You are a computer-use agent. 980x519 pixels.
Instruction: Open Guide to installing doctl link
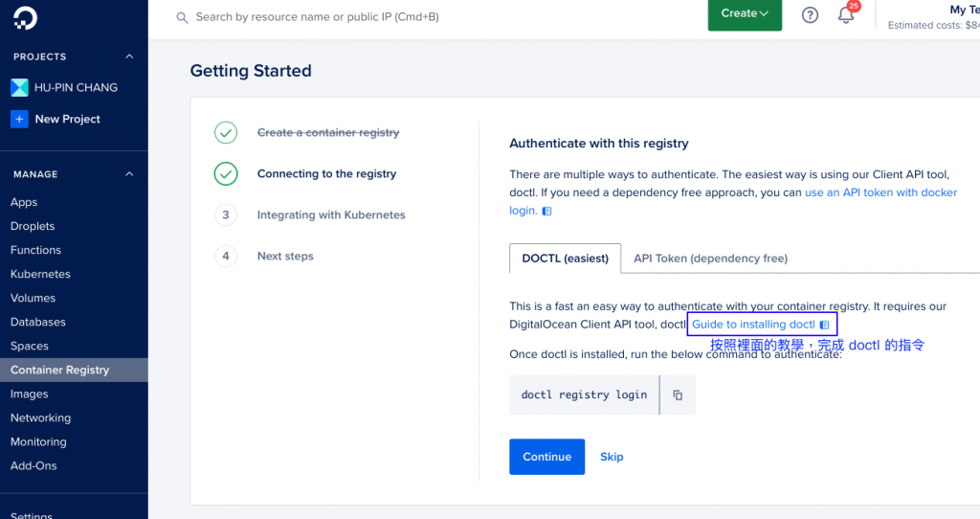[x=753, y=325]
